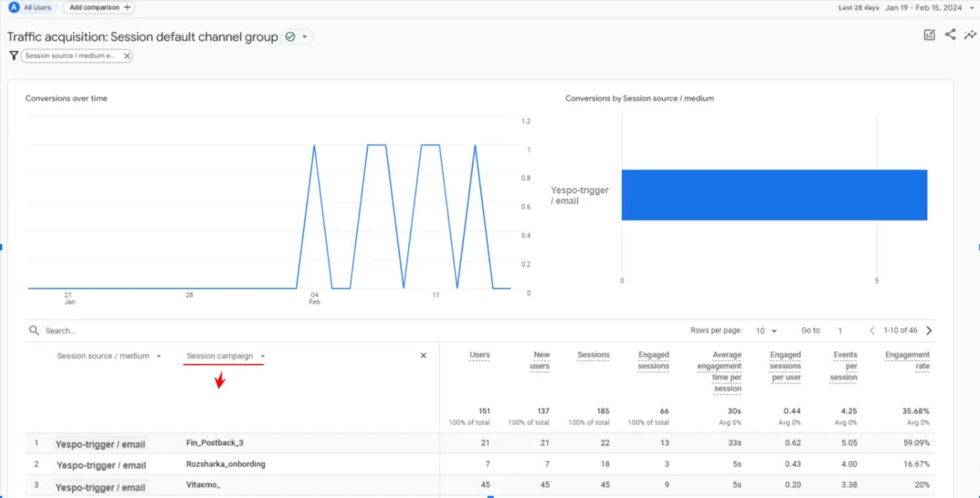The width and height of the screenshot is (980, 498).
Task: Open the Session source / medium filter chip
Action: coord(70,56)
